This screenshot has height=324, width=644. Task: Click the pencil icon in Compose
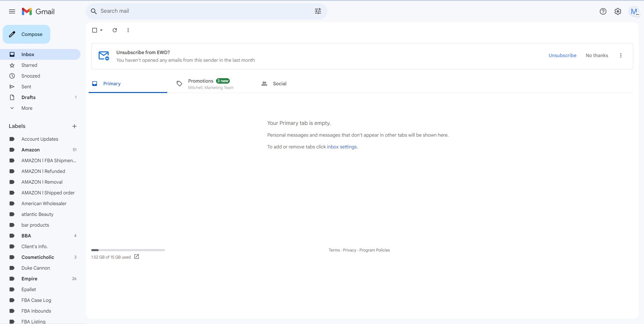[x=12, y=34]
